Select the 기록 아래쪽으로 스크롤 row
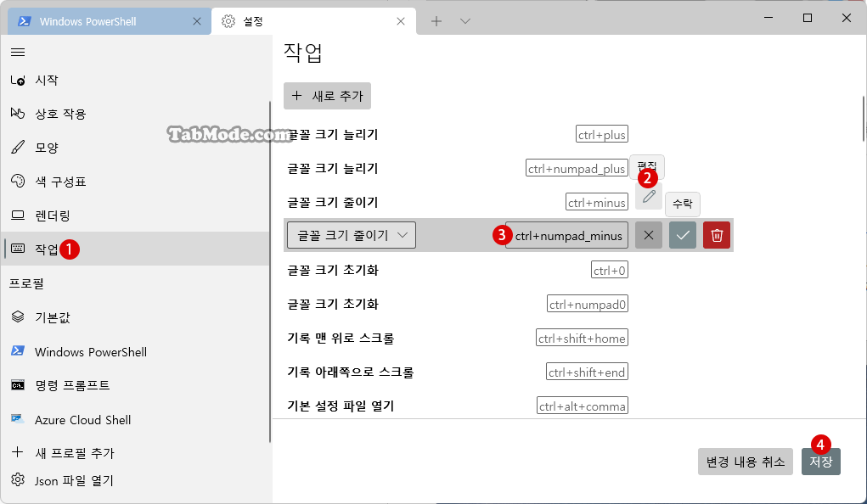 tap(457, 372)
